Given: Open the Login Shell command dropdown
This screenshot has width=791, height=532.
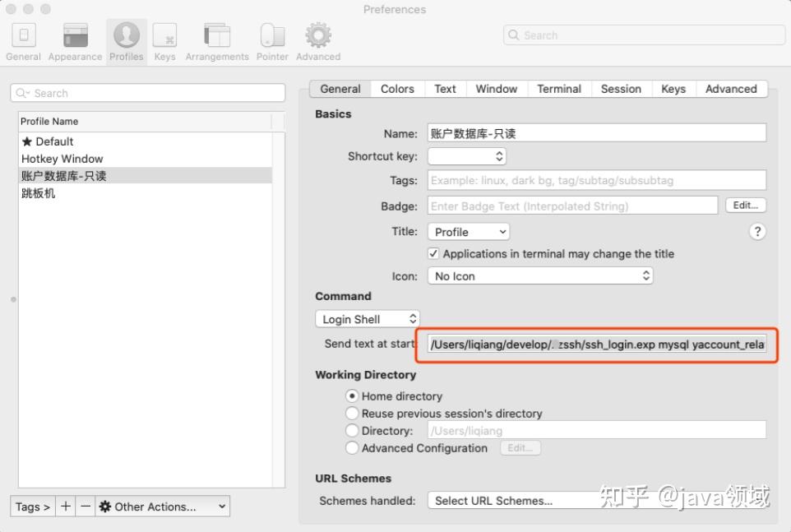Looking at the screenshot, I should point(367,319).
